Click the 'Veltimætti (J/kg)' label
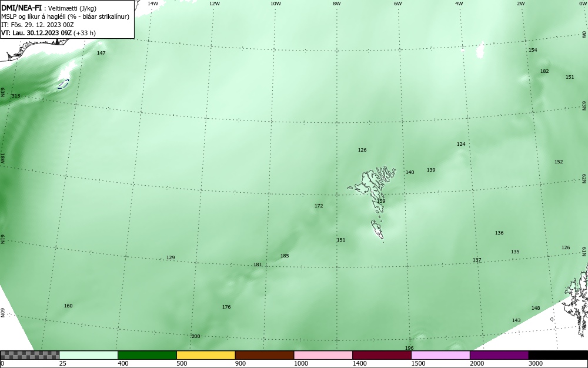Viewport: 588px width, 368px height. pyautogui.click(x=72, y=9)
